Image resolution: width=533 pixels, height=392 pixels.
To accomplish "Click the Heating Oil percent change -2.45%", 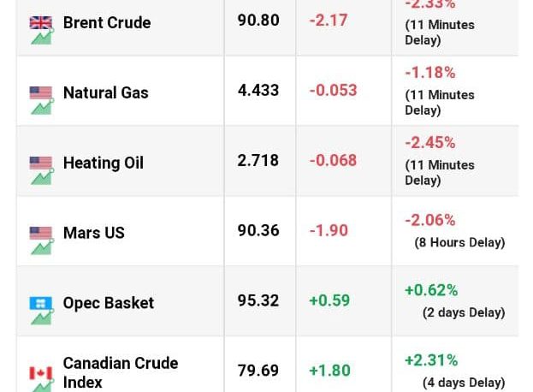I will point(430,143).
